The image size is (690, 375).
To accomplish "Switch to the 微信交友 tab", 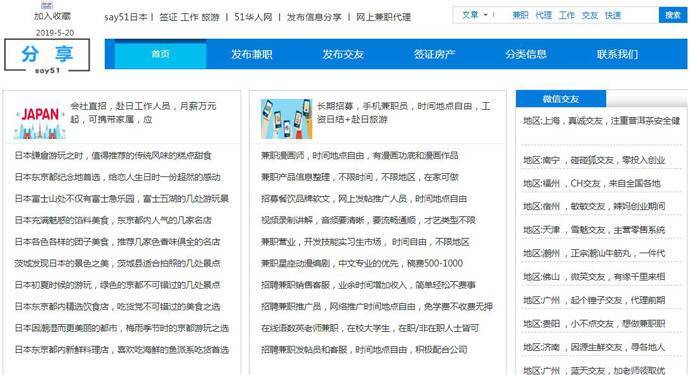I will [x=561, y=99].
